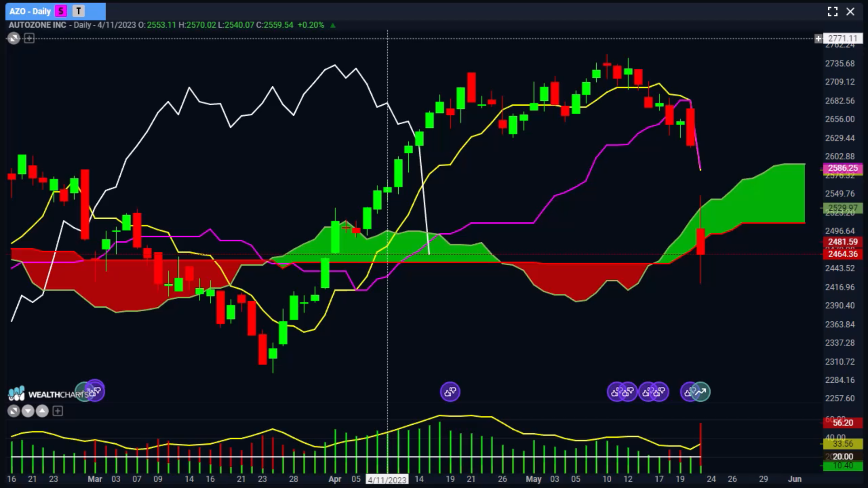Click the indicator pane resize arrows icon
This screenshot has height=488, width=868.
(14, 411)
